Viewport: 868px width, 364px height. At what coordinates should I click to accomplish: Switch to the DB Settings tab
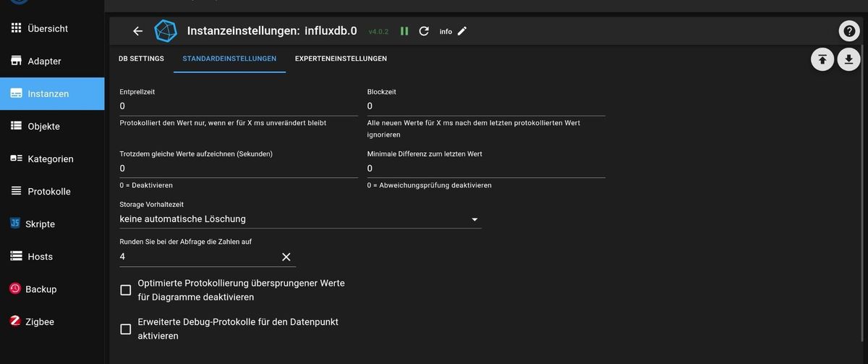click(x=141, y=59)
